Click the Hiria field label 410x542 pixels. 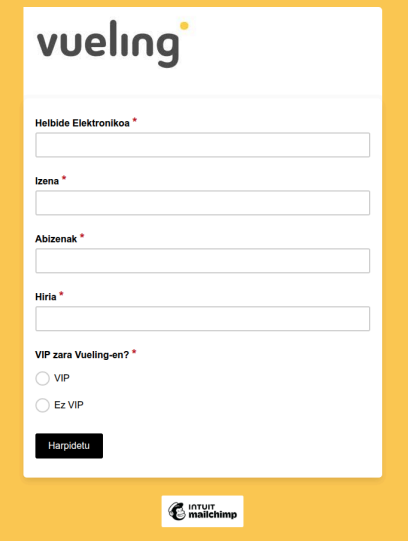(46, 297)
